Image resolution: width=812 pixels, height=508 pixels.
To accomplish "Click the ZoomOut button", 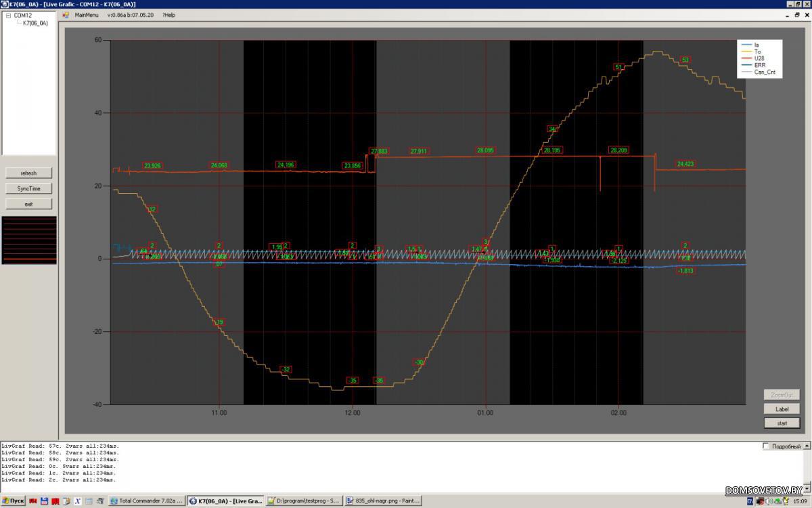I will [x=782, y=395].
